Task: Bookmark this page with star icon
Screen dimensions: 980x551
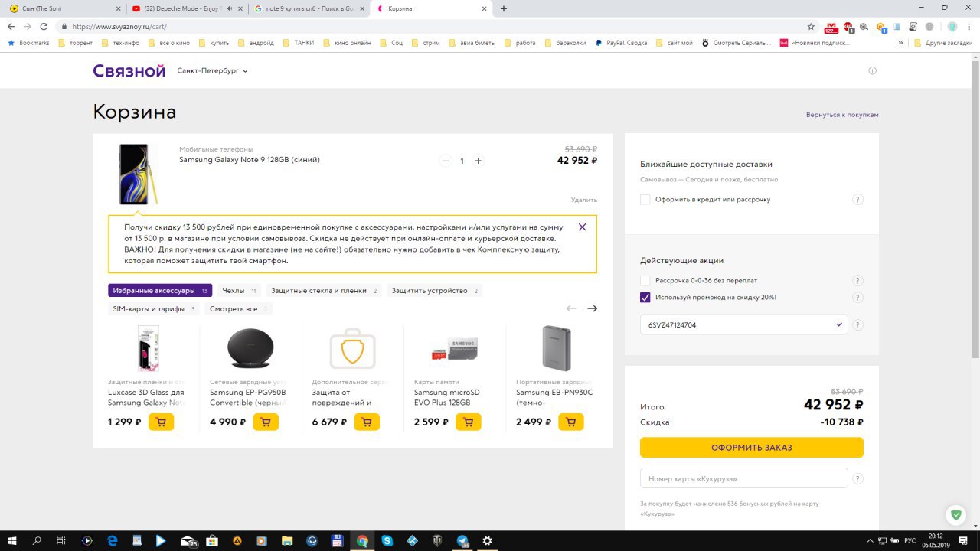Action: [x=810, y=26]
